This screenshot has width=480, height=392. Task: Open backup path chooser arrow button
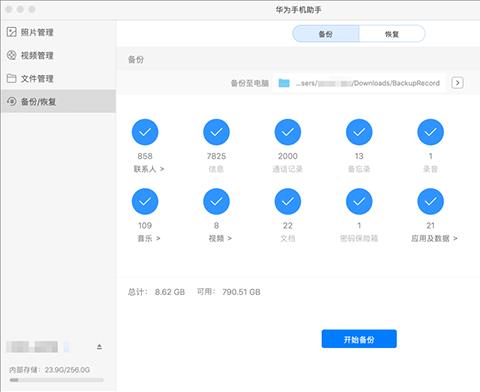457,83
